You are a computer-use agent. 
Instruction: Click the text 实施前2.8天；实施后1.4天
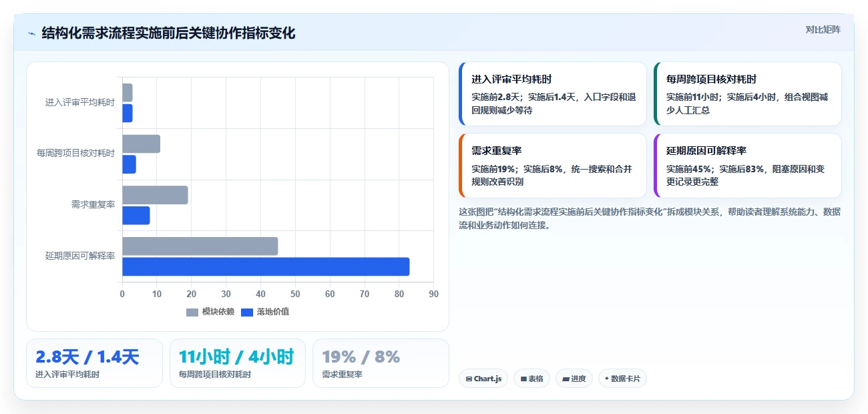523,97
